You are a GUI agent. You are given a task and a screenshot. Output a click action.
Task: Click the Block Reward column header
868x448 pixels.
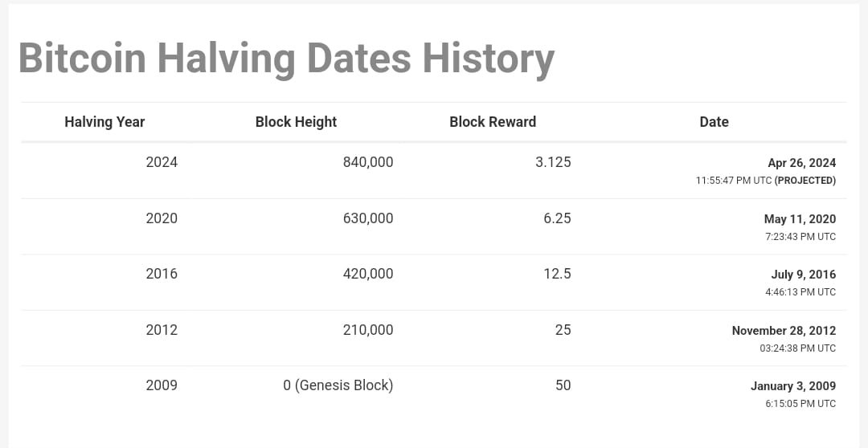pyautogui.click(x=493, y=122)
